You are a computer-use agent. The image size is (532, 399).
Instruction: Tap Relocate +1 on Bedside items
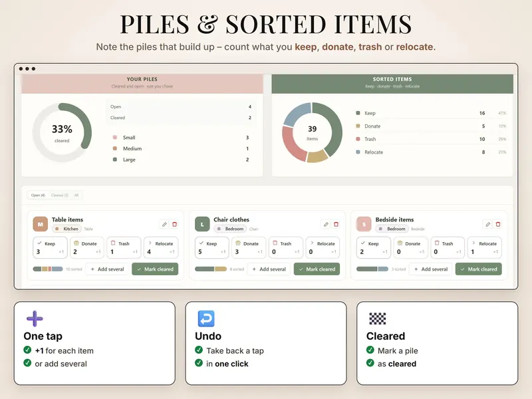[485, 247]
